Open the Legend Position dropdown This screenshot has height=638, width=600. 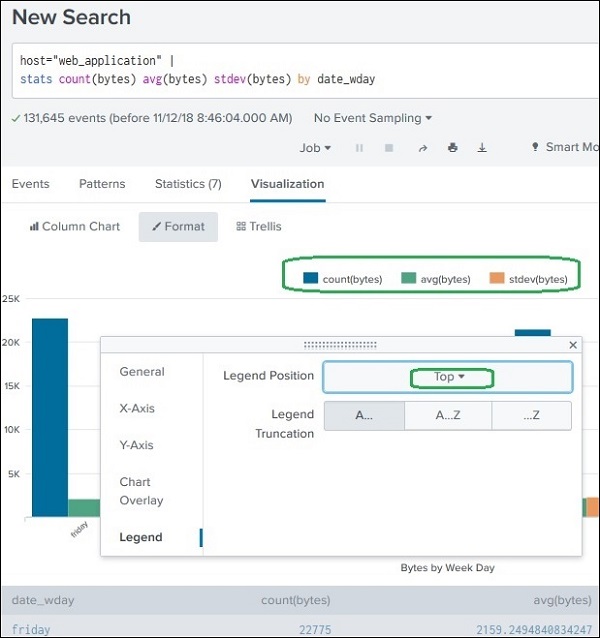click(448, 377)
